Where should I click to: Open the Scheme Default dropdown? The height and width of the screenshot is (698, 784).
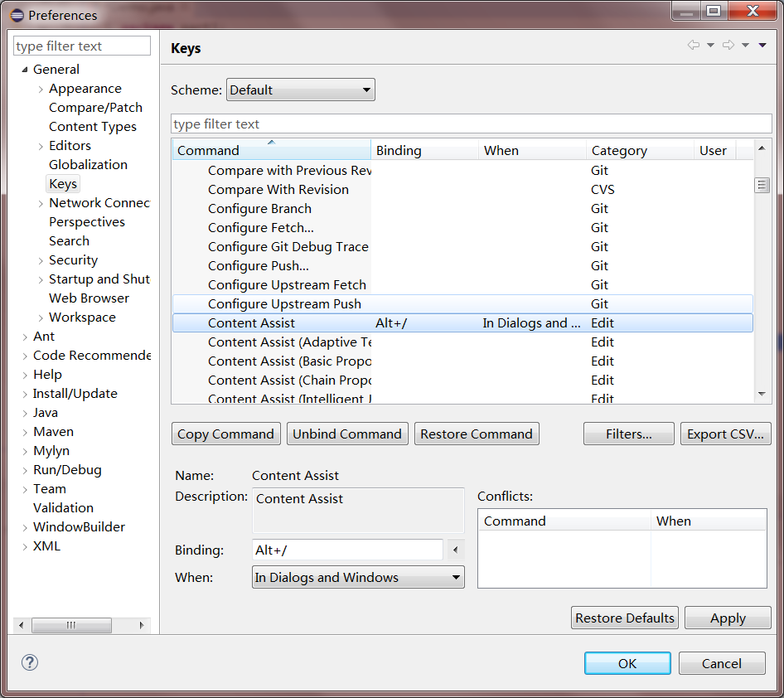(x=301, y=90)
